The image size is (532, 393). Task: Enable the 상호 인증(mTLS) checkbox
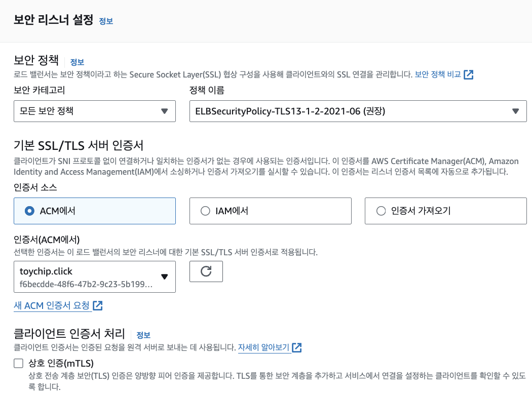point(18,363)
